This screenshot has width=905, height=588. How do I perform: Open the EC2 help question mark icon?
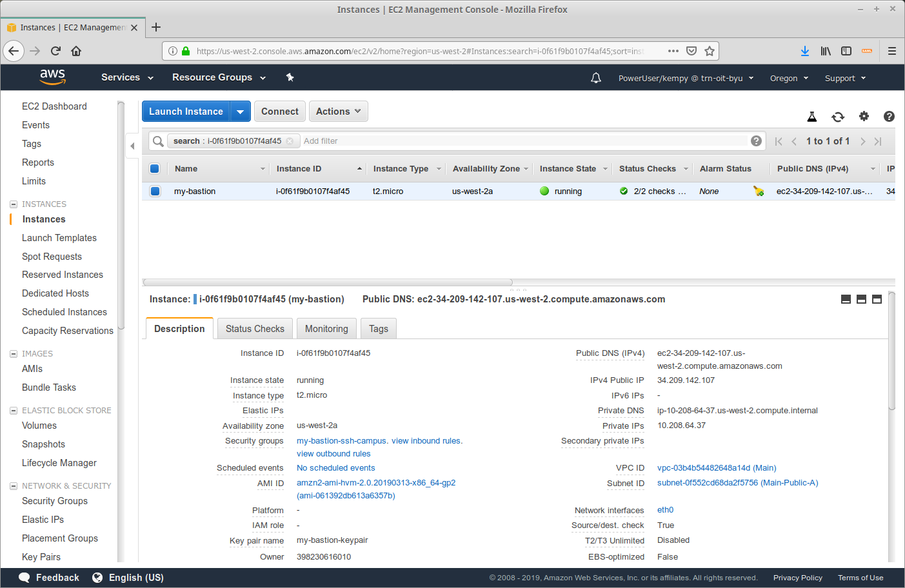click(x=889, y=116)
